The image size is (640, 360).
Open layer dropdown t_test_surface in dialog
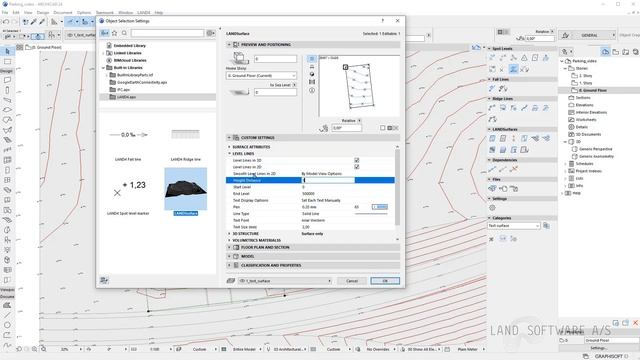coord(285,281)
